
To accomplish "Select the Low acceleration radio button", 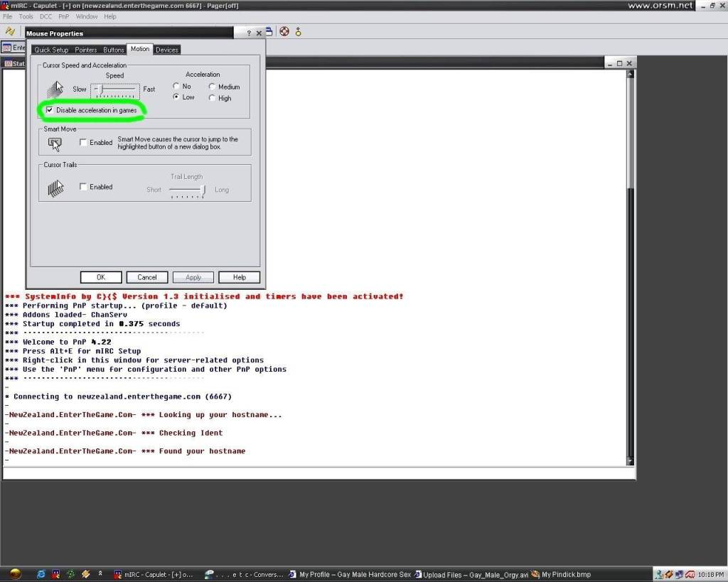I will click(176, 97).
